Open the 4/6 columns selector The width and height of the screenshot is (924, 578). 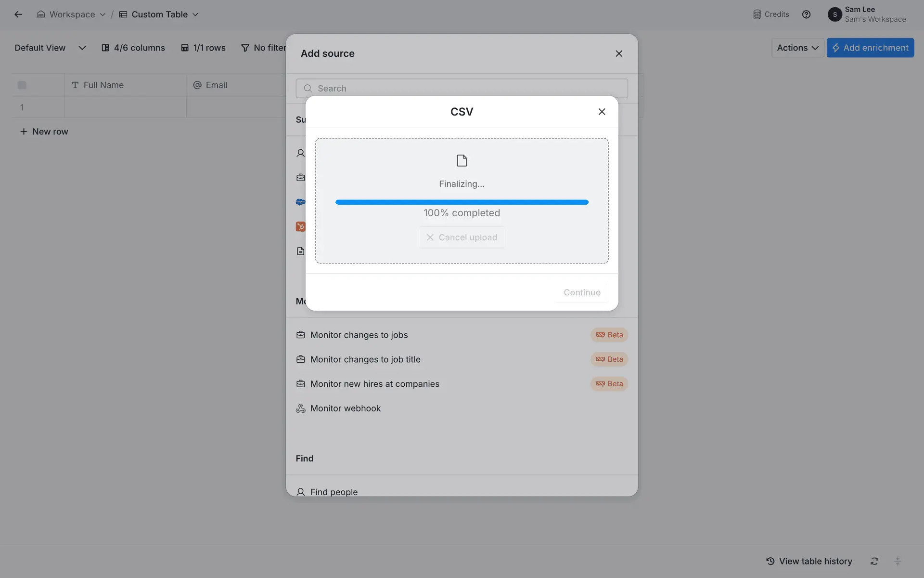(x=133, y=48)
